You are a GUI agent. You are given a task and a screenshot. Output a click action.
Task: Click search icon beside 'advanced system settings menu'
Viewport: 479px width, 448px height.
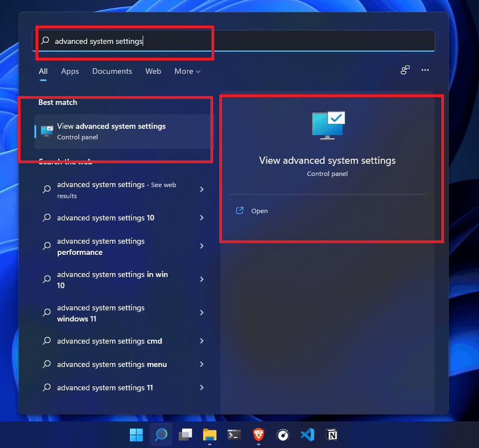[47, 364]
